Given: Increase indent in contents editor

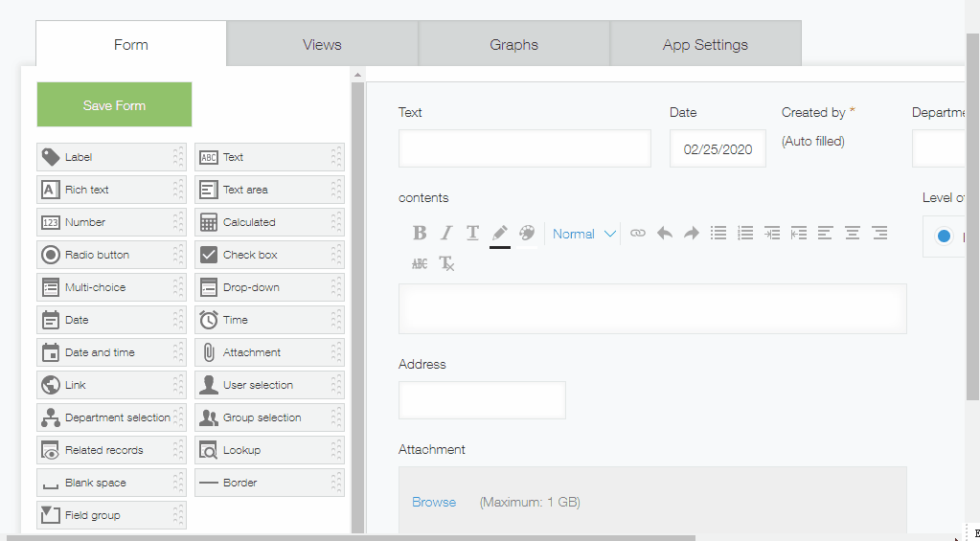Looking at the screenshot, I should (x=772, y=234).
